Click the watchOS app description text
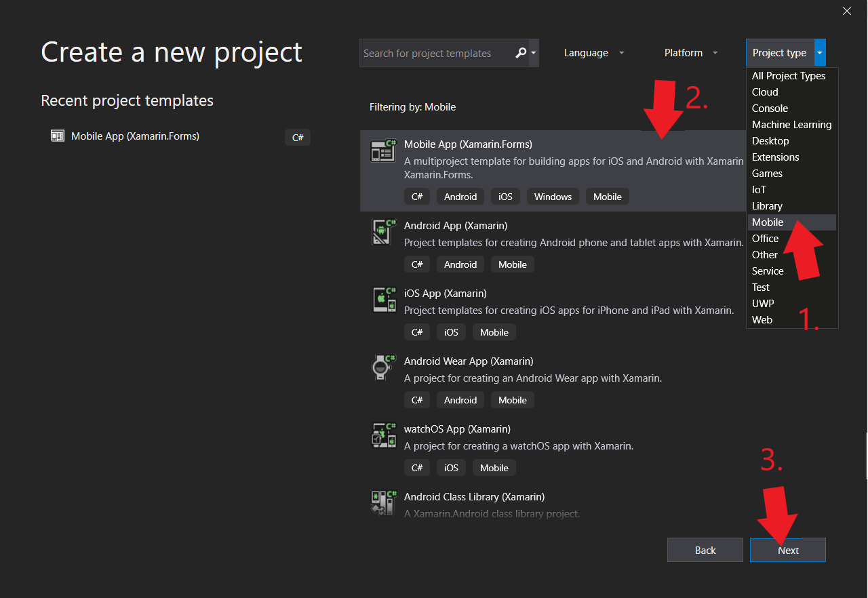 (519, 446)
